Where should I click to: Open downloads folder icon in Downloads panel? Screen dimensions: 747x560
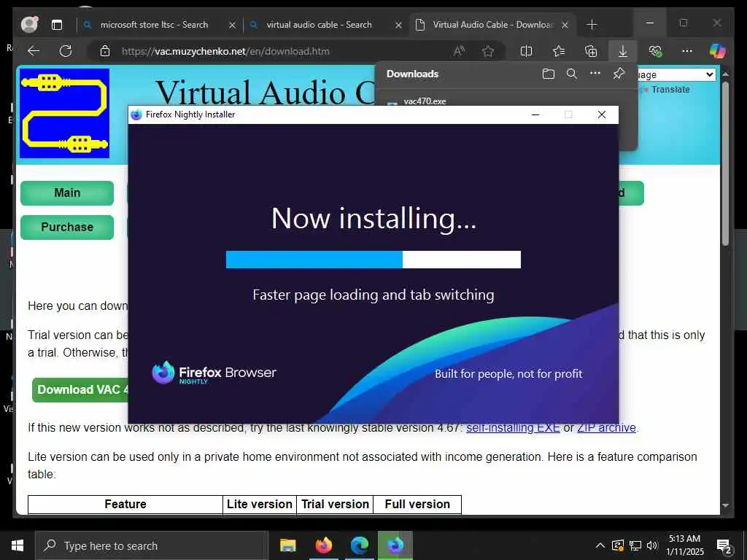point(549,74)
